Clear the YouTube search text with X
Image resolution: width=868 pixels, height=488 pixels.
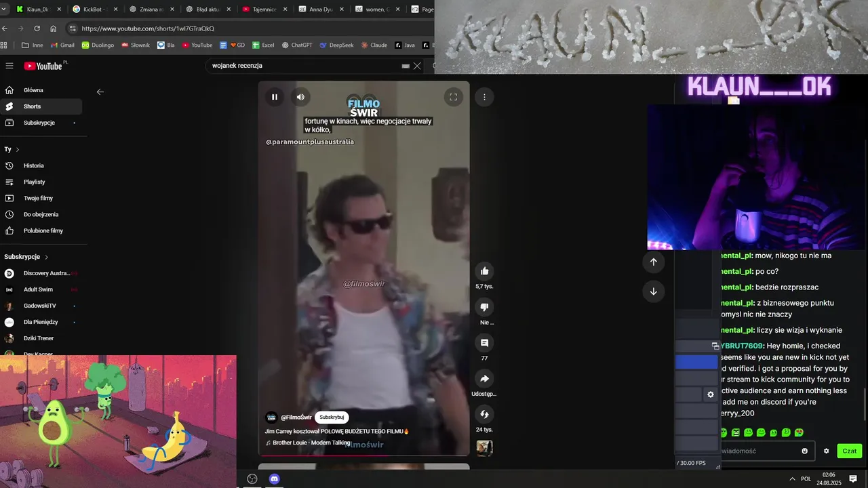coord(417,66)
